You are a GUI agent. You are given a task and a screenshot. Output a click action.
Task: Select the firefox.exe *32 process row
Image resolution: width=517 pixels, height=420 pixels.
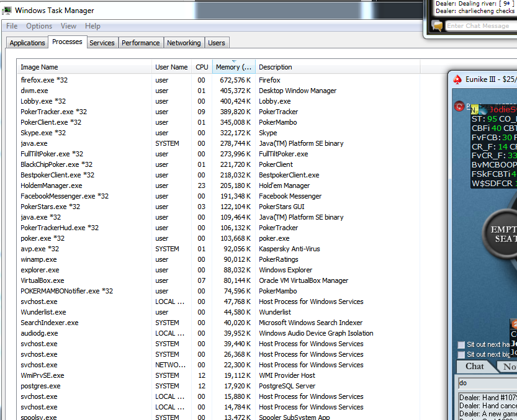pos(218,80)
